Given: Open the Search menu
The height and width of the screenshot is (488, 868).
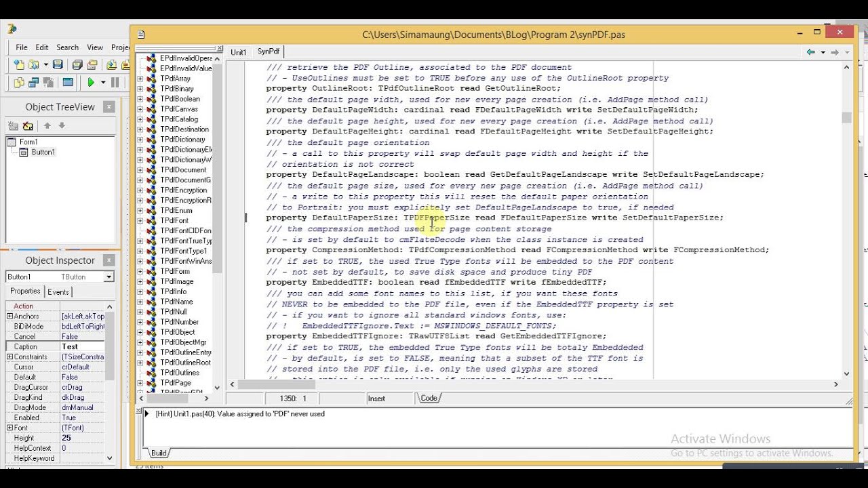Looking at the screenshot, I should pyautogui.click(x=67, y=47).
